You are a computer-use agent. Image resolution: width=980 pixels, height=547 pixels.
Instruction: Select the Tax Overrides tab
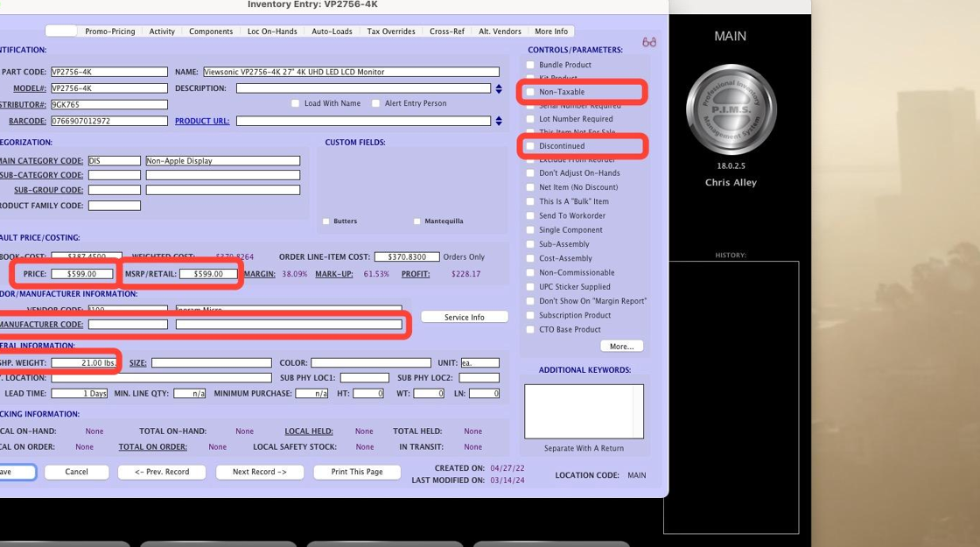[390, 32]
